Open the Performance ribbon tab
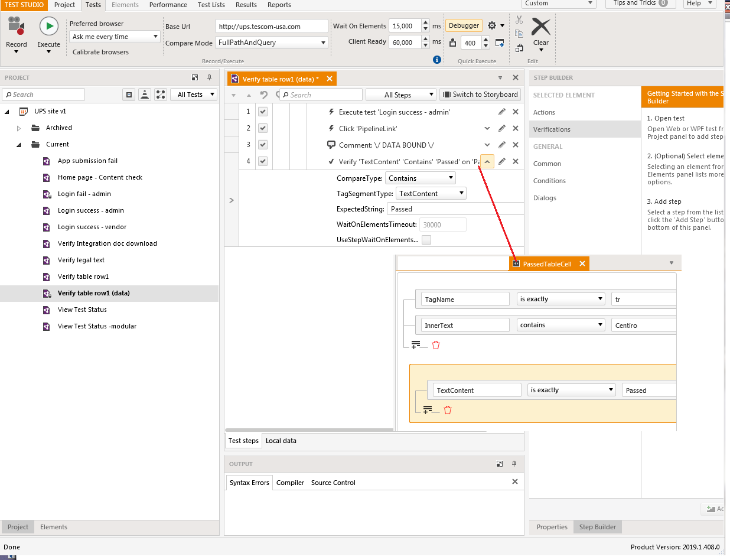The image size is (730, 560). 168,5
